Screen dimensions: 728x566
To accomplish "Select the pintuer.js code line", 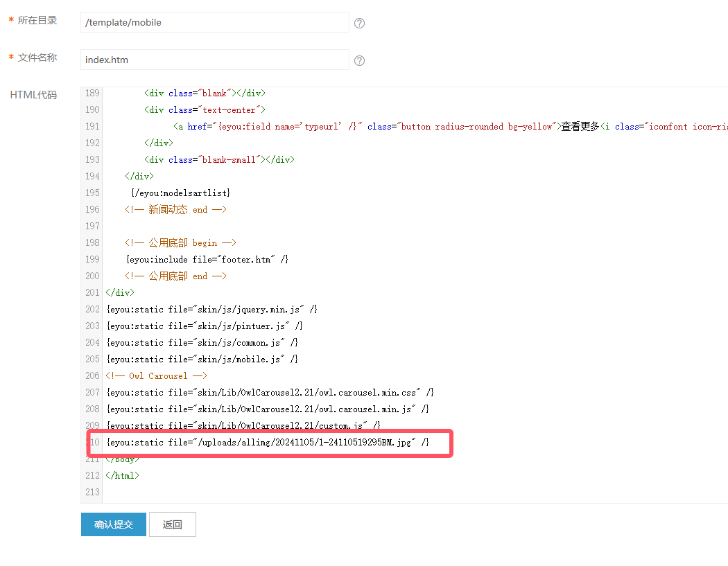I will coord(204,326).
